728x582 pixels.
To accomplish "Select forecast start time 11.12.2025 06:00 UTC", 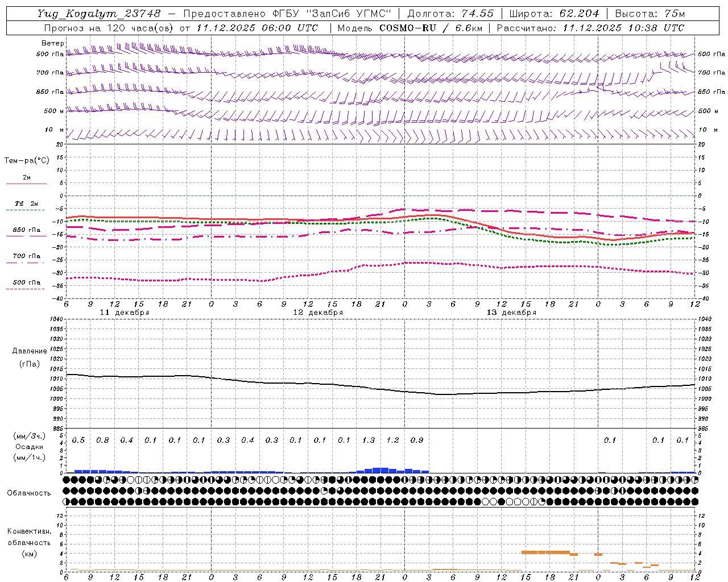I will pyautogui.click(x=258, y=28).
